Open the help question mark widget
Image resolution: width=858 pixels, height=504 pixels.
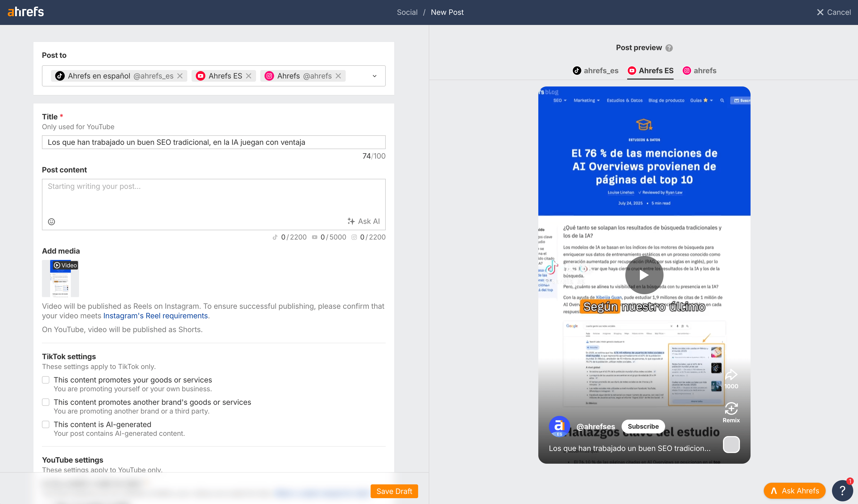(x=842, y=491)
